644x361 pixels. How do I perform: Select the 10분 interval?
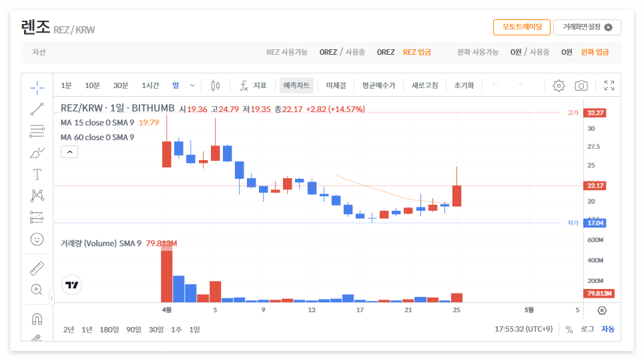tap(92, 85)
